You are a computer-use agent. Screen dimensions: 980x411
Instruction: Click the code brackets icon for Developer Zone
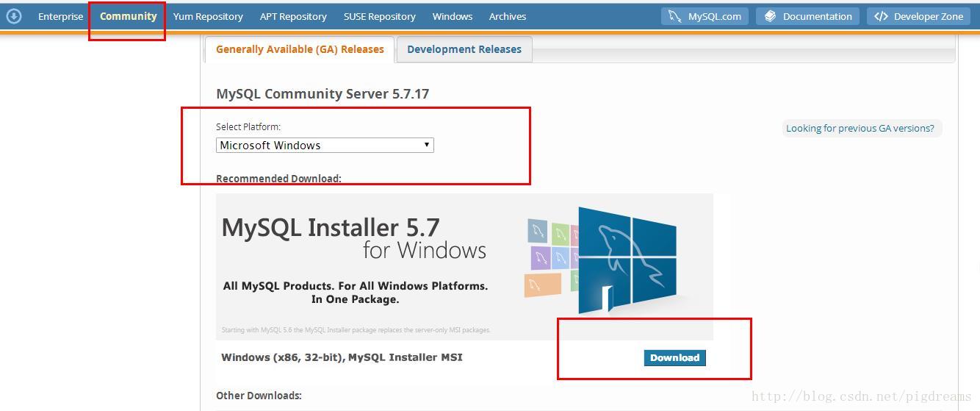(x=881, y=16)
